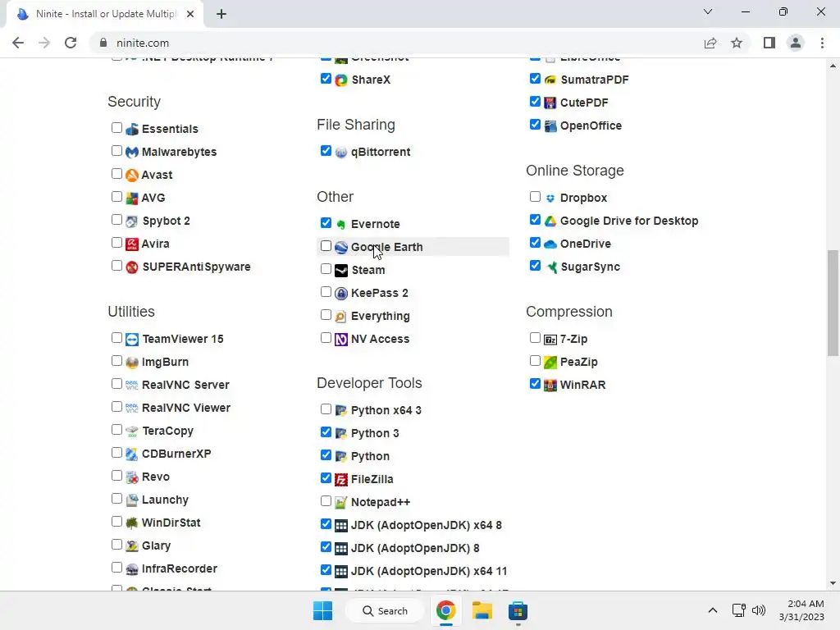Click the SugarSync bird icon
Screen dimensions: 840x630
pyautogui.click(x=550, y=267)
